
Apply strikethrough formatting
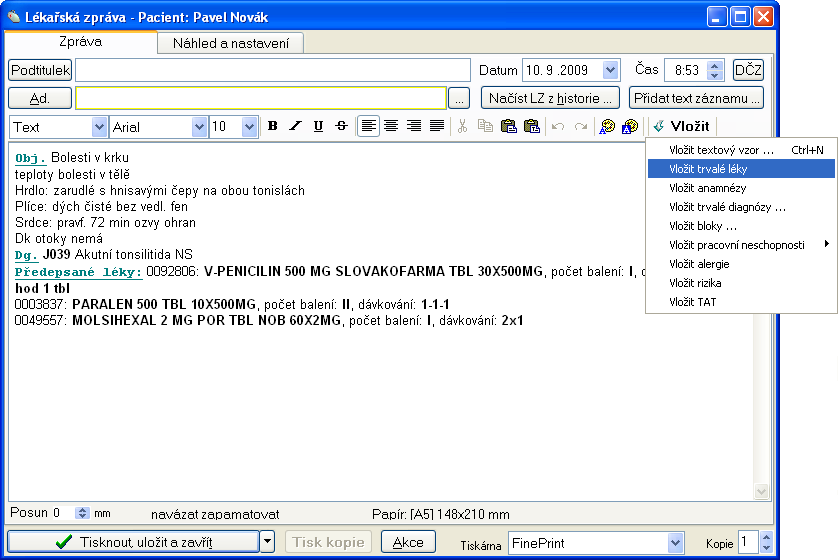point(341,126)
